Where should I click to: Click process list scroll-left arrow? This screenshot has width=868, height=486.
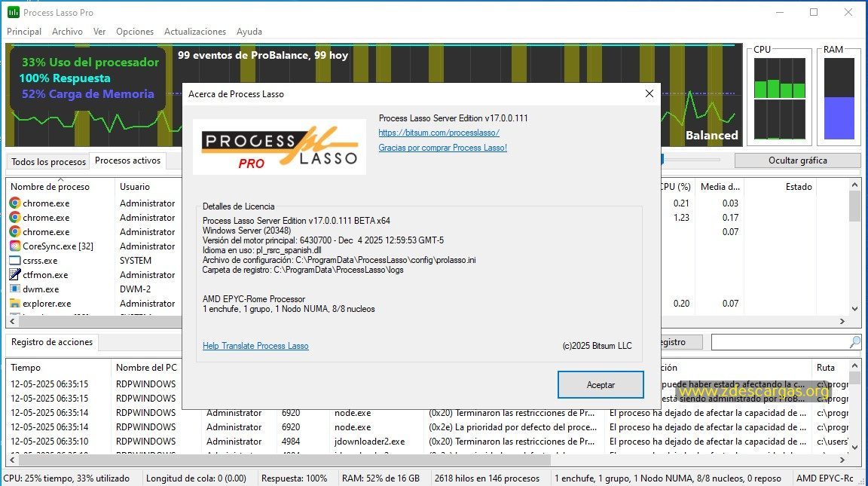(x=12, y=321)
